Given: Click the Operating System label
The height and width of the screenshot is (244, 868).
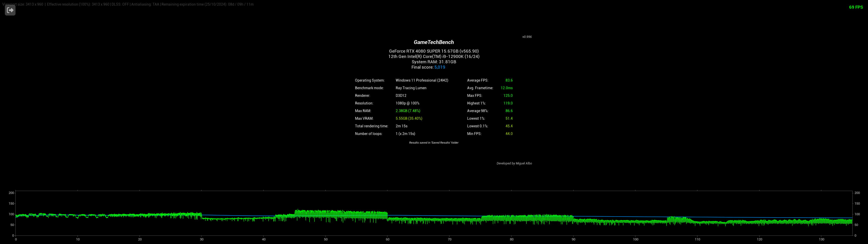Looking at the screenshot, I should (369, 80).
